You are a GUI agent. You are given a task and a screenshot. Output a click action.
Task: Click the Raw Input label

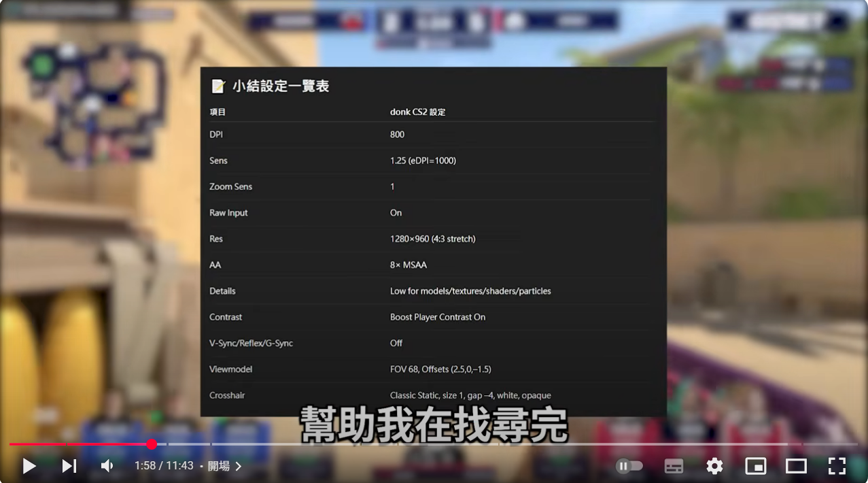228,213
